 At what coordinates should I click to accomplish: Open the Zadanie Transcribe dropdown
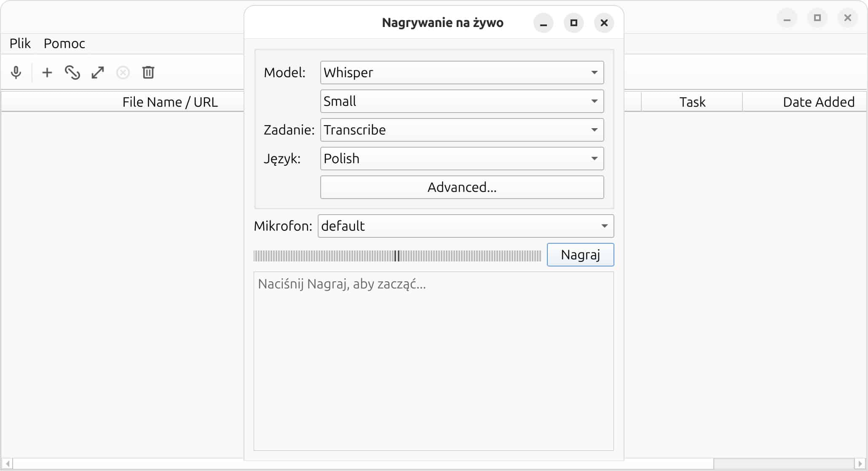pos(462,130)
